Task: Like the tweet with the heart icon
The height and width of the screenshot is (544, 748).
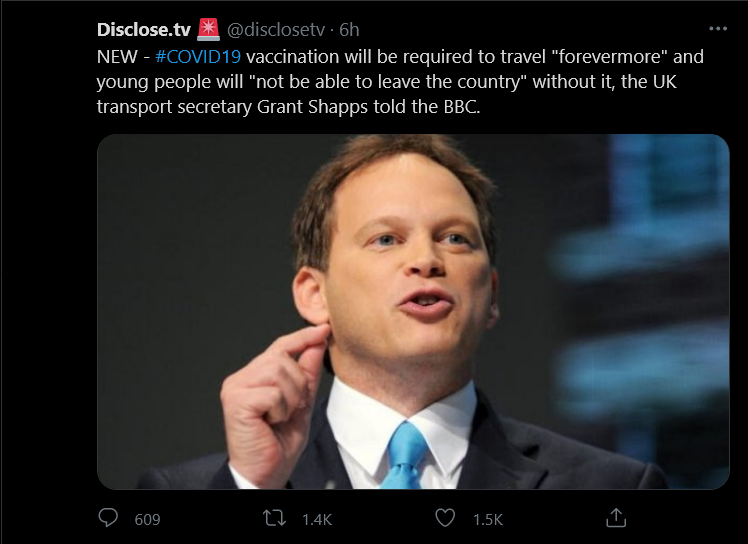Action: pos(446,518)
